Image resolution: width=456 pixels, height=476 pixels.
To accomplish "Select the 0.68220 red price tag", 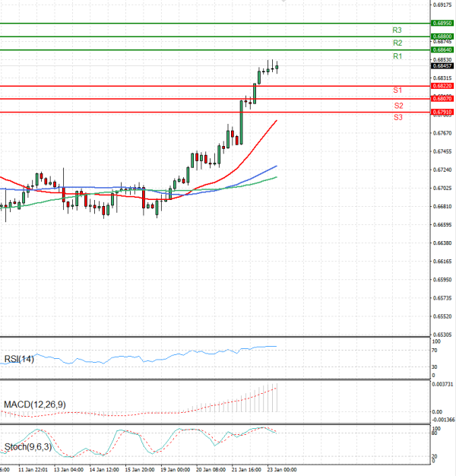I will pos(443,86).
